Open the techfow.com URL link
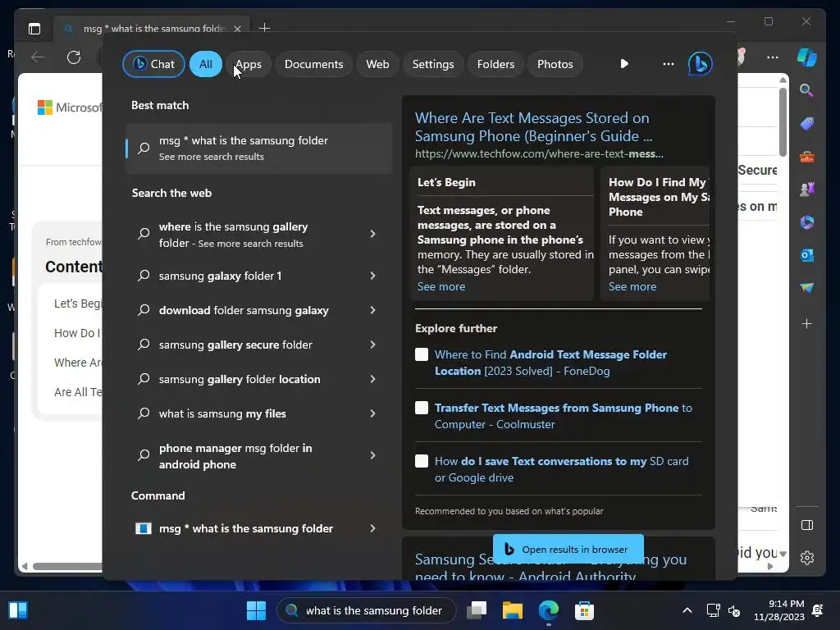 coord(539,154)
